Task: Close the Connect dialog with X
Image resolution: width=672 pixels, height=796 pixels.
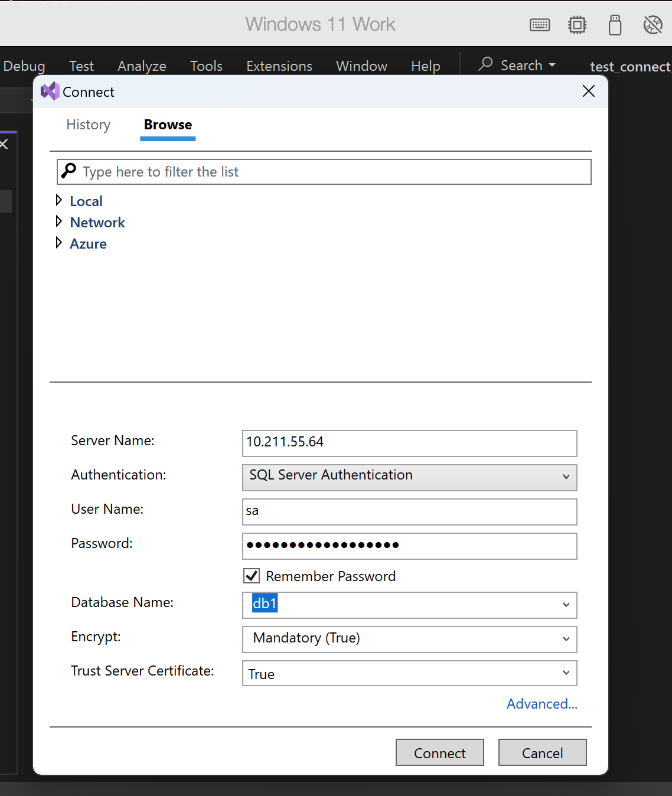Action: [x=588, y=91]
